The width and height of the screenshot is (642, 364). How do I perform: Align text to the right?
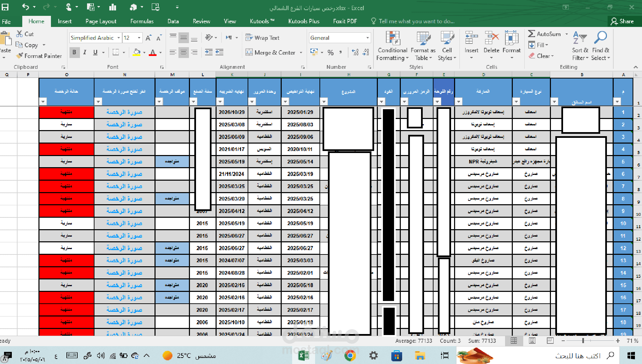click(x=194, y=52)
